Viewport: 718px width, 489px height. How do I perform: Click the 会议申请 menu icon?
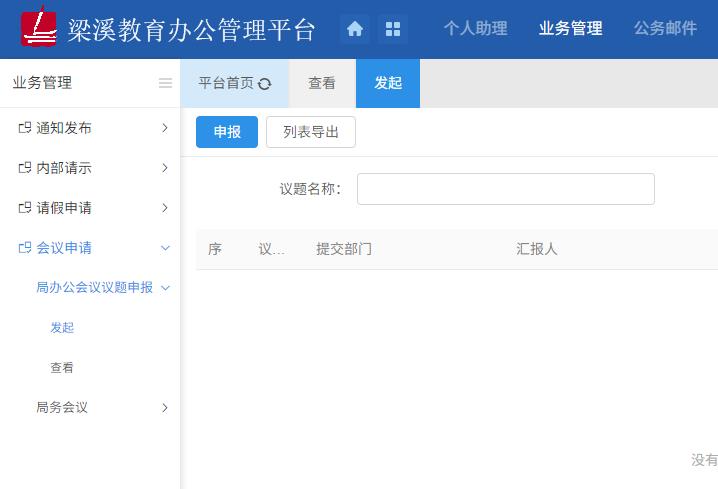pos(25,248)
